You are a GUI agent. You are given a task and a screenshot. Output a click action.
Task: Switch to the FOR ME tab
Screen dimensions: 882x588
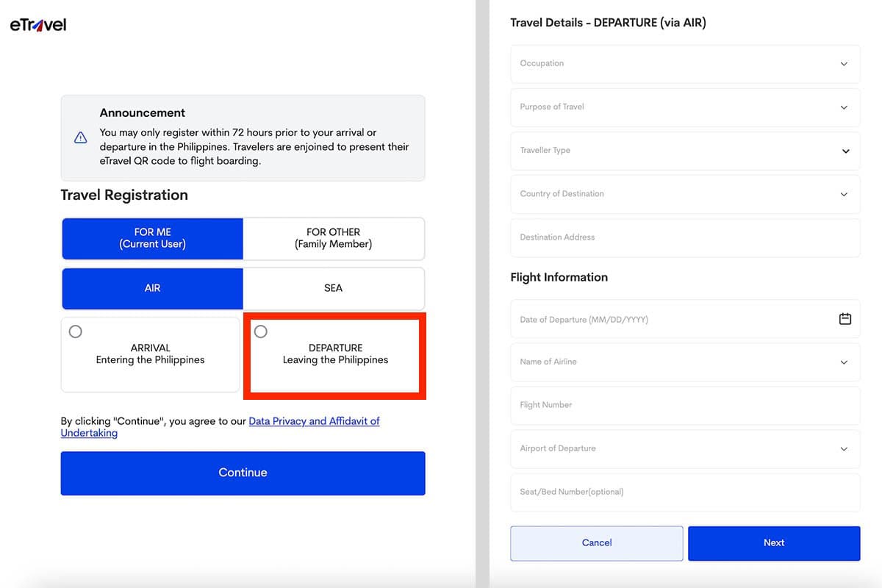click(x=152, y=238)
